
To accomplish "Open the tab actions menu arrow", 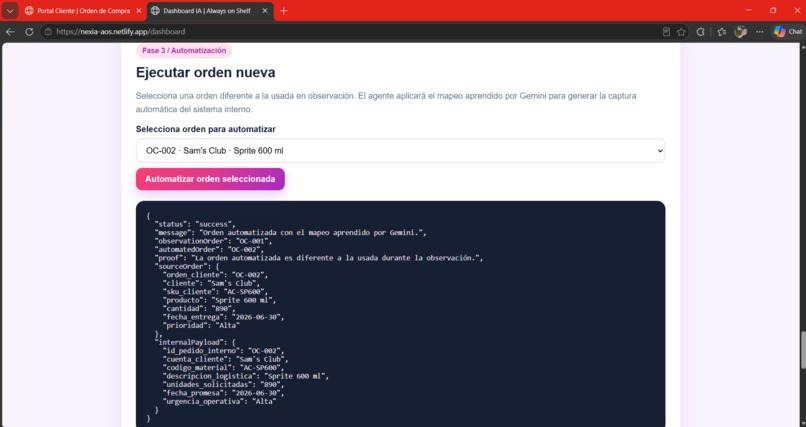I will tap(10, 11).
